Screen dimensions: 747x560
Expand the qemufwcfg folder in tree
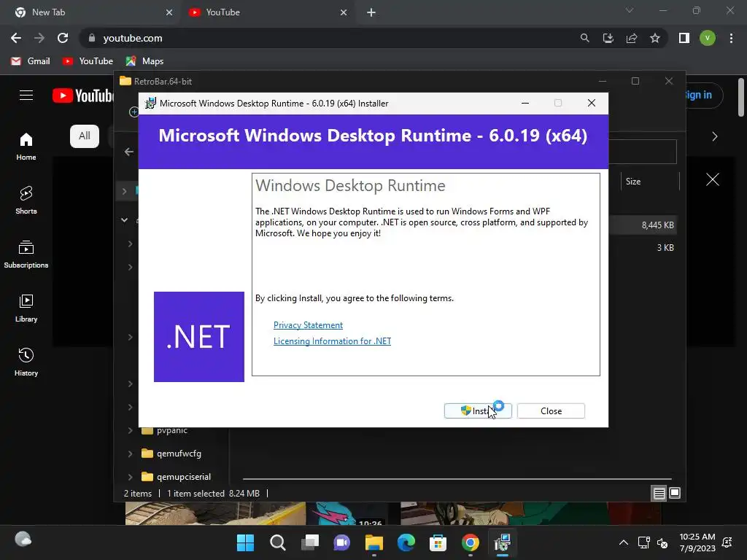pos(130,454)
